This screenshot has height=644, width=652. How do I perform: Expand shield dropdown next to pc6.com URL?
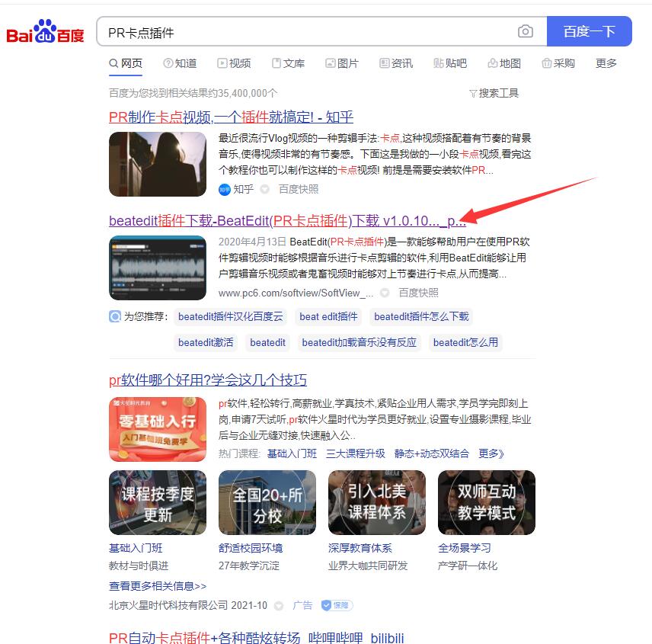coord(385,293)
